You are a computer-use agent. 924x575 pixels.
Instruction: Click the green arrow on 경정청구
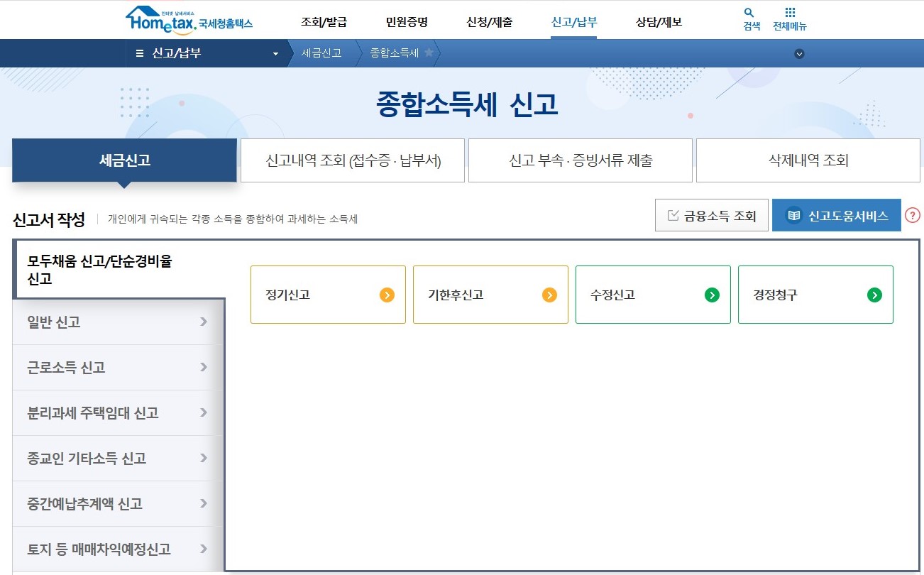874,295
